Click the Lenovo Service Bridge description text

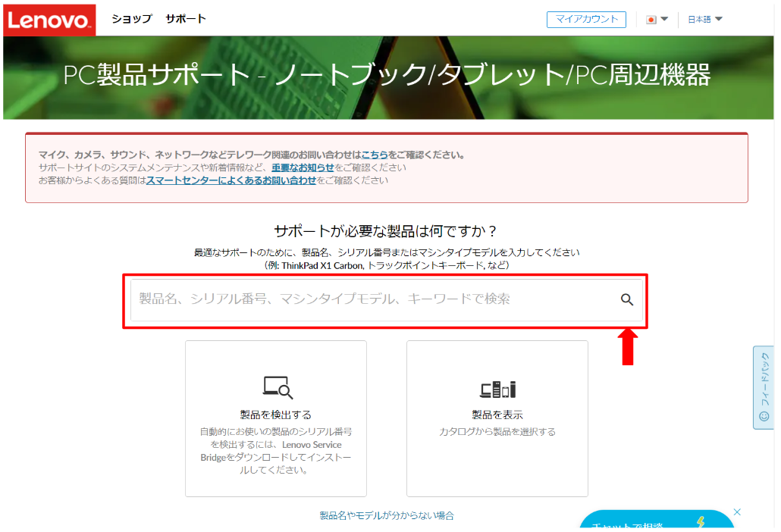pyautogui.click(x=276, y=450)
